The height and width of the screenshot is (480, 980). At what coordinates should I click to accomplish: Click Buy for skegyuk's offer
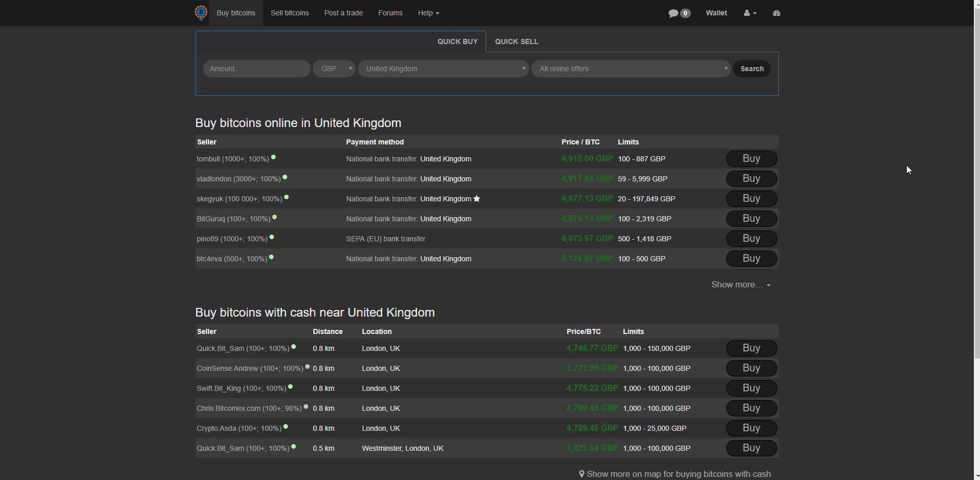point(751,199)
